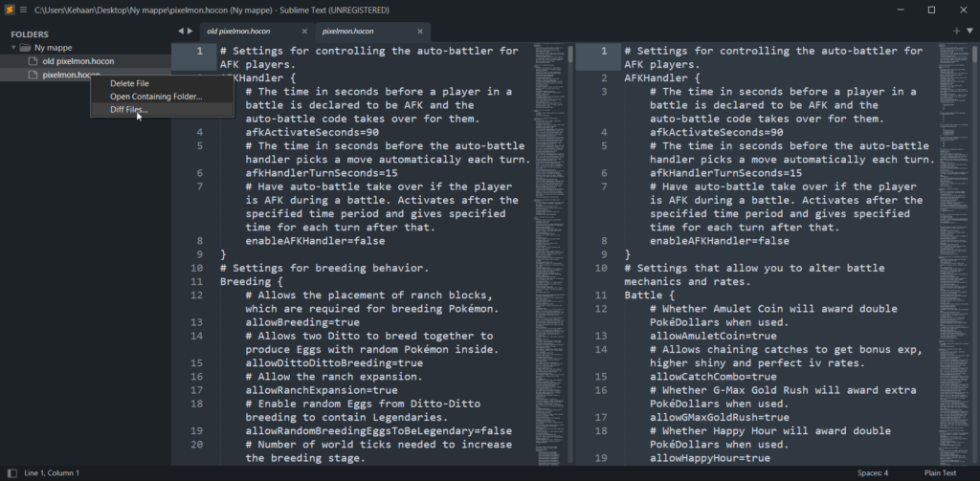Collapse the Ny mappe folder arrow
The width and height of the screenshot is (980, 481).
(x=13, y=48)
